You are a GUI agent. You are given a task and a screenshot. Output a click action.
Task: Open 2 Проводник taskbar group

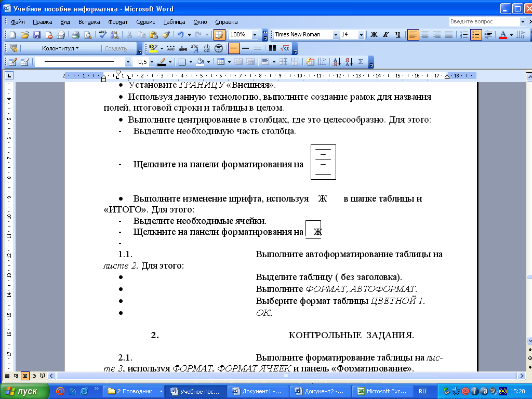[x=134, y=391]
